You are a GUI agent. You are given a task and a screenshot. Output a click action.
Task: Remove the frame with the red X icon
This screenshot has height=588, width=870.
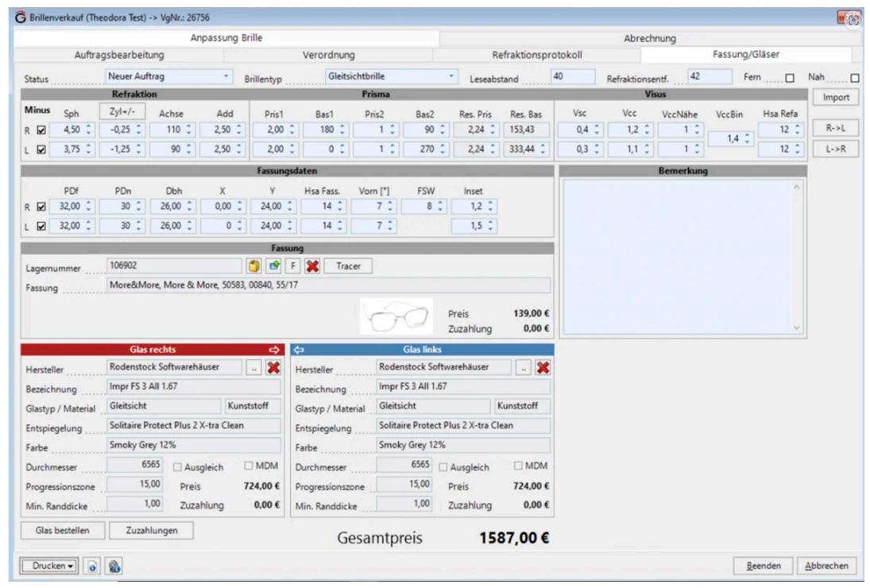pyautogui.click(x=312, y=266)
